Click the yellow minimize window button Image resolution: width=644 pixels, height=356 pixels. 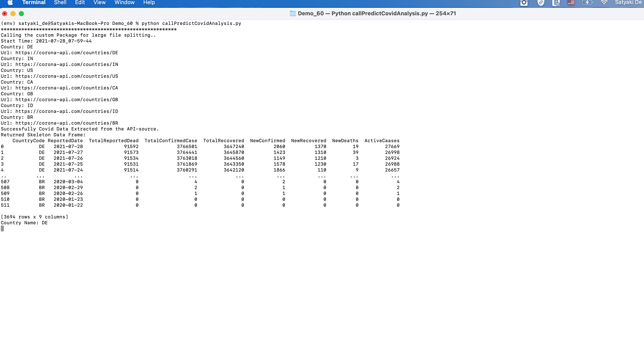click(13, 14)
